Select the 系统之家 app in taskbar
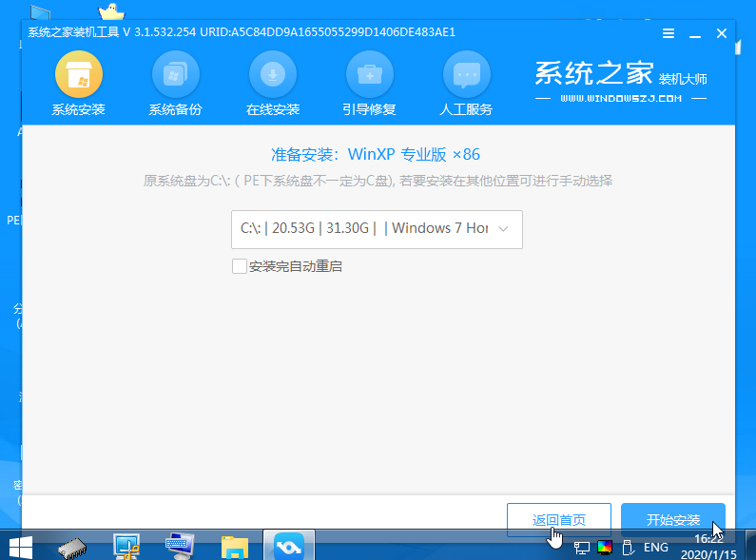 pos(287,546)
